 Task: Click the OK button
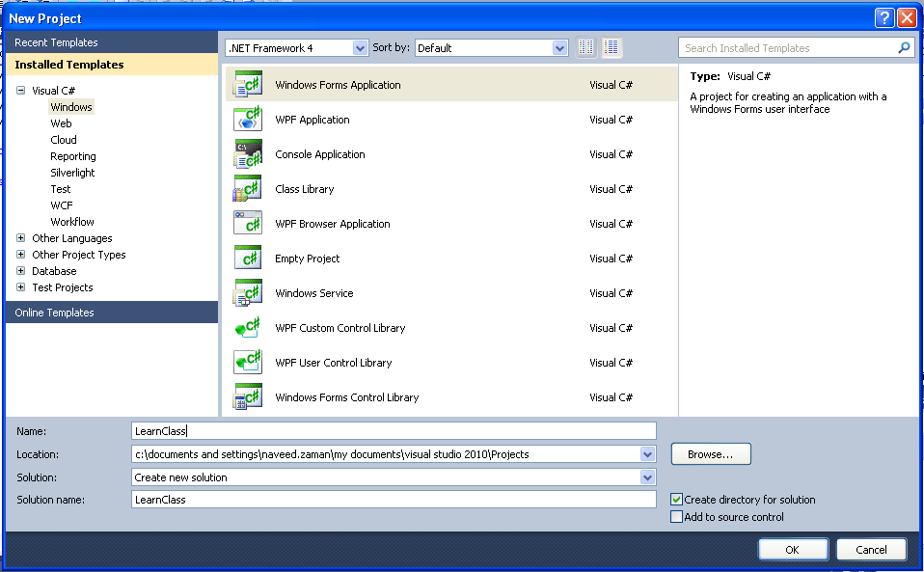coord(793,550)
